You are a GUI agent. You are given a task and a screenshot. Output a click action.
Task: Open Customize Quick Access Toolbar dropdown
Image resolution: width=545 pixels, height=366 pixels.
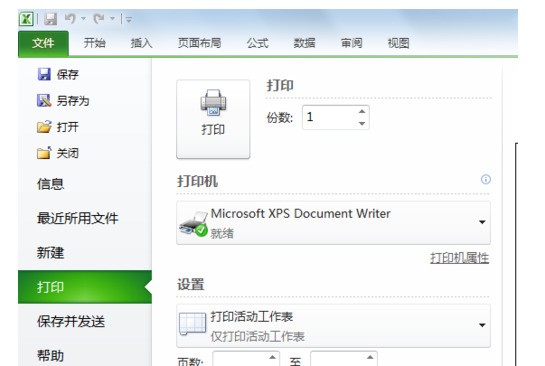click(x=129, y=19)
